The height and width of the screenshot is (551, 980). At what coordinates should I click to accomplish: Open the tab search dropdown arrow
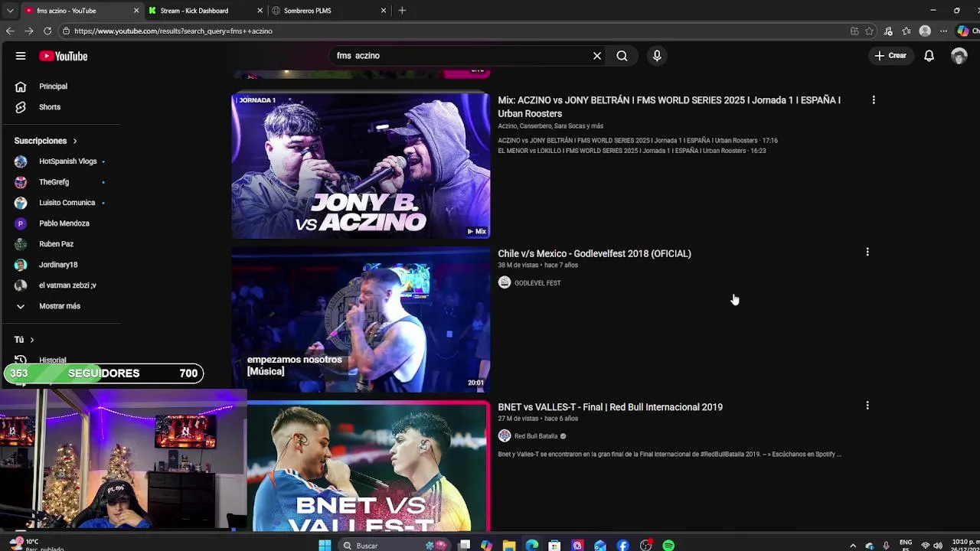click(x=10, y=11)
